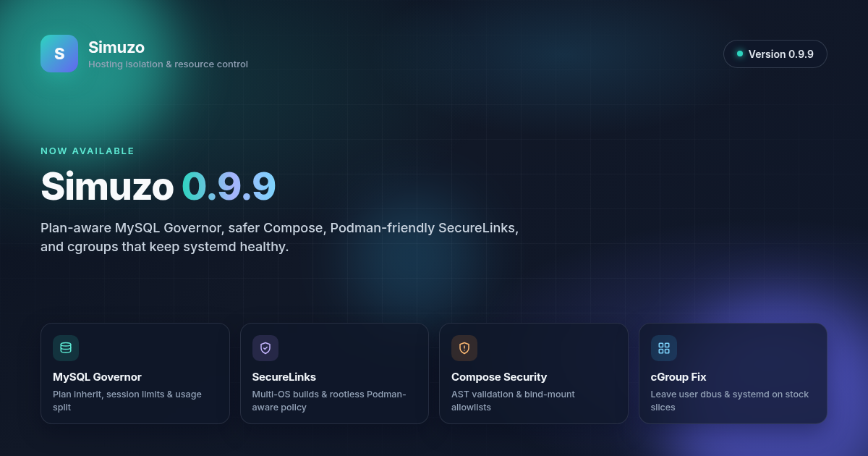The image size is (868, 456).
Task: Click 'Hosting isolation & resource control' tagline
Action: [168, 64]
